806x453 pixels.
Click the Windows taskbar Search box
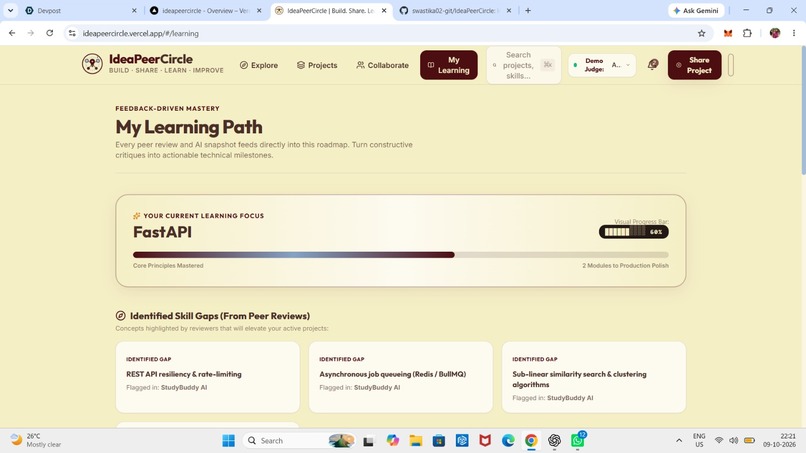[299, 440]
